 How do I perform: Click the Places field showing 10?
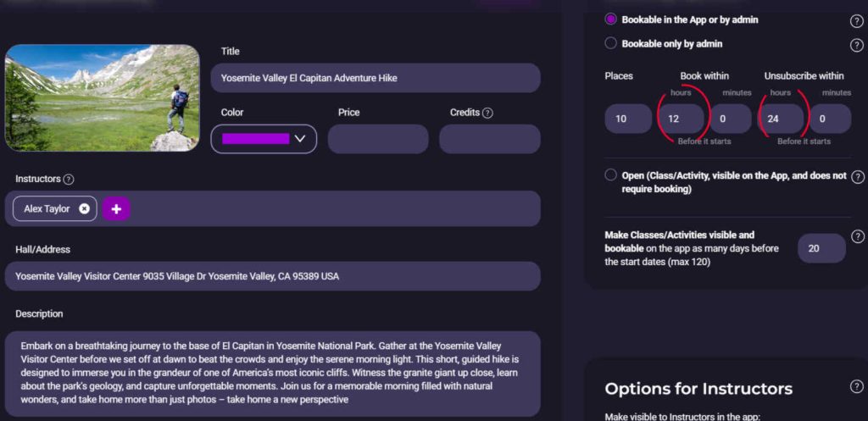pyautogui.click(x=628, y=119)
